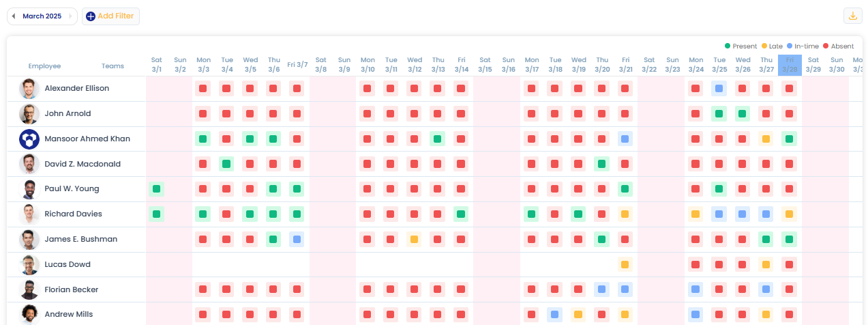Click Mansoor Ahmed Khan's late marker on Thu 3/27
The image size is (868, 325).
click(766, 139)
